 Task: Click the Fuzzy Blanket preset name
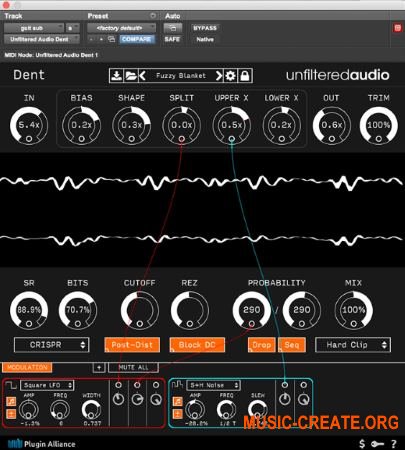pyautogui.click(x=181, y=76)
